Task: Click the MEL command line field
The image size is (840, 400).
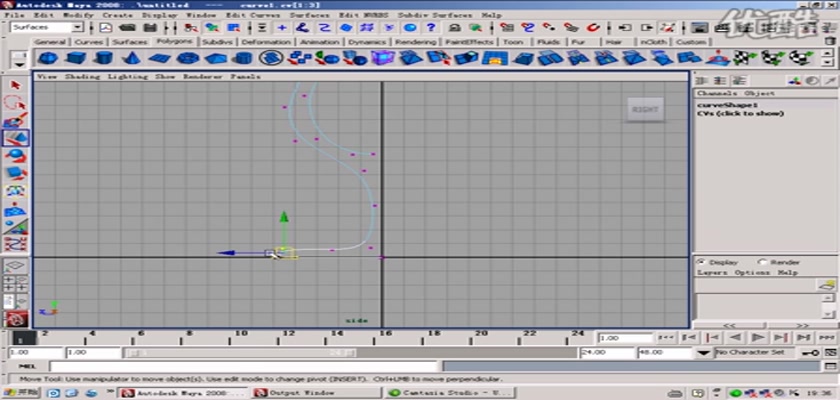Action: point(244,366)
